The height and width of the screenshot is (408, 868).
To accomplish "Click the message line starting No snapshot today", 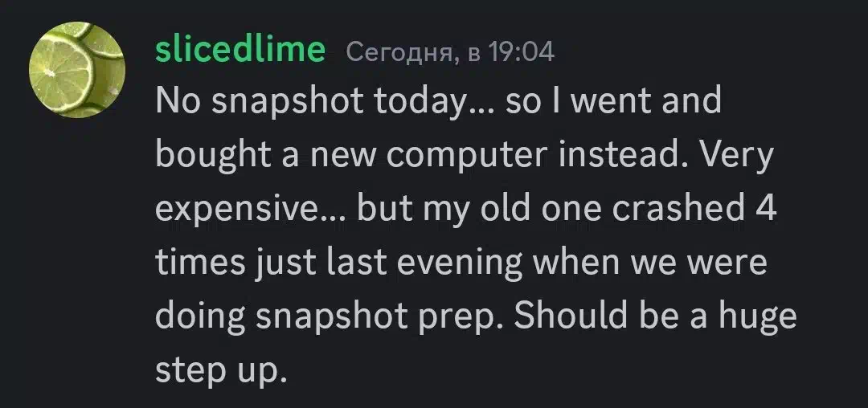I will pyautogui.click(x=439, y=102).
